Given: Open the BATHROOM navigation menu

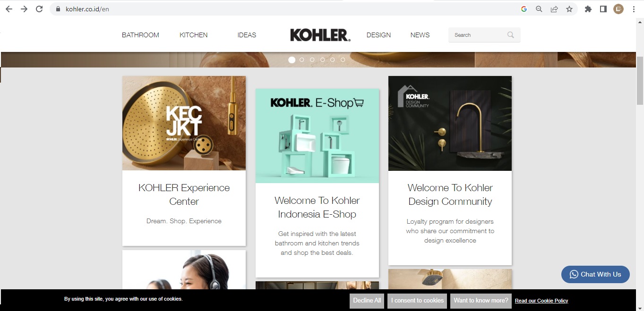Looking at the screenshot, I should tap(140, 35).
